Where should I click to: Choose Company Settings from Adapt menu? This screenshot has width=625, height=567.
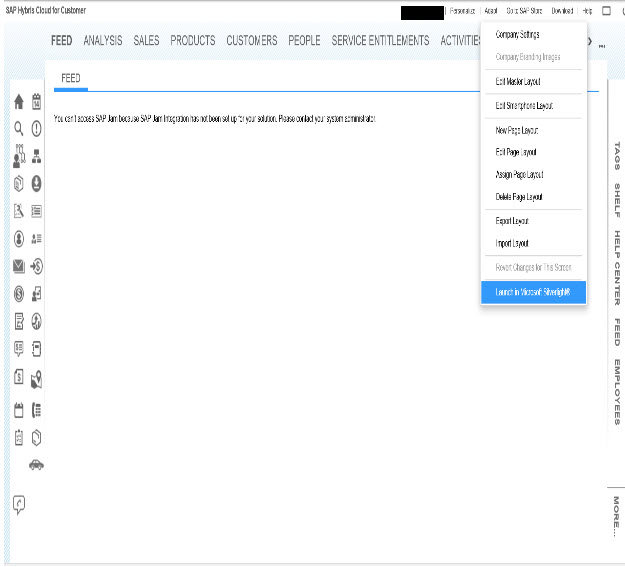[533, 35]
